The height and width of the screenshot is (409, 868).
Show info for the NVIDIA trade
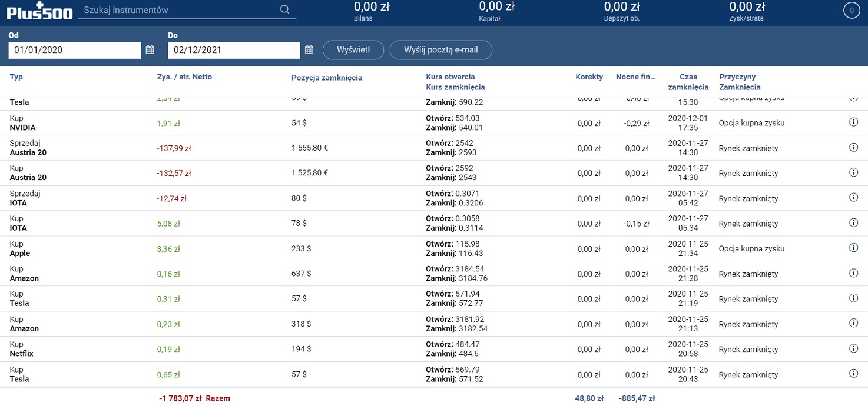click(x=853, y=122)
